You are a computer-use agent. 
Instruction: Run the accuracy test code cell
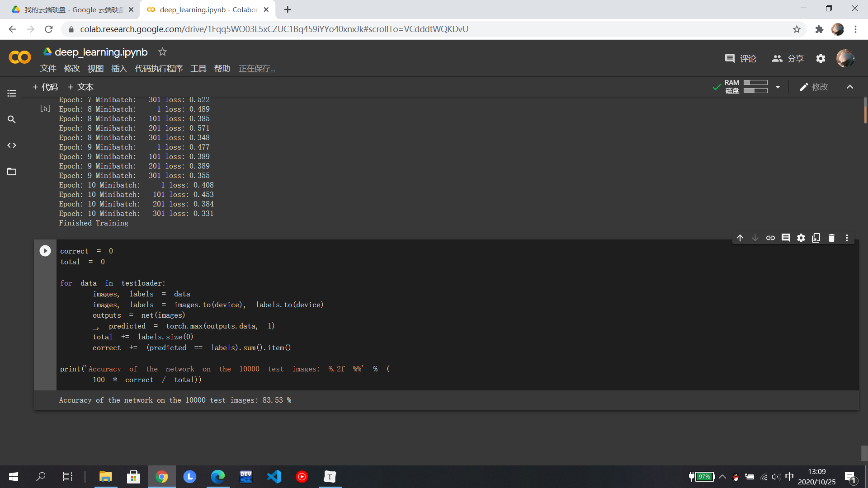[x=45, y=251]
